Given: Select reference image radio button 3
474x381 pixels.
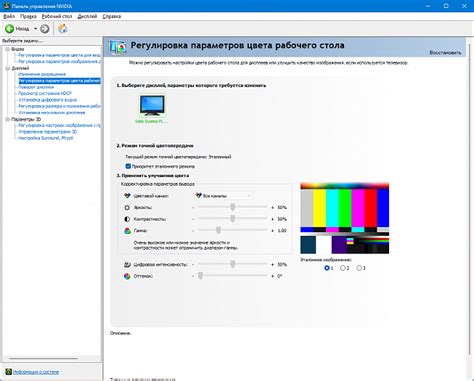Looking at the screenshot, I should pos(359,268).
